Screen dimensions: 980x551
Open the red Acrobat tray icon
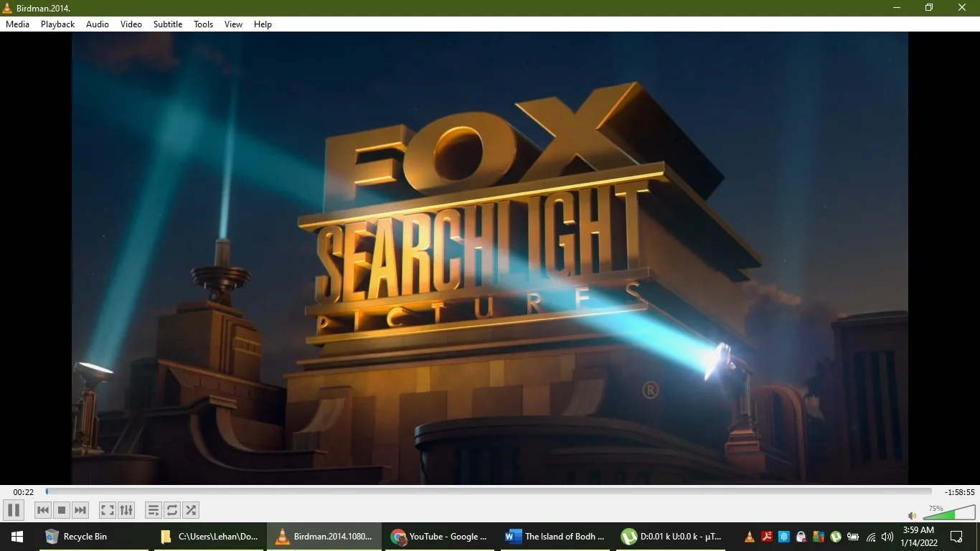point(767,537)
